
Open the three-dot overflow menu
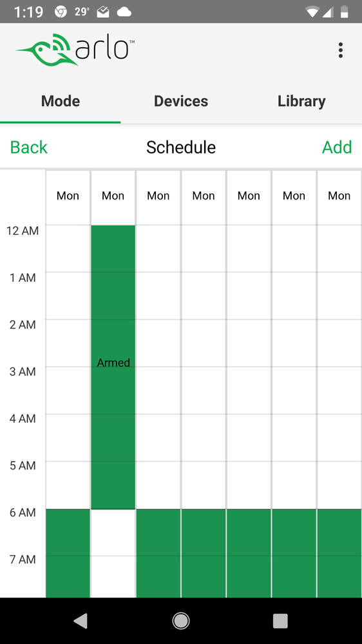coord(340,50)
